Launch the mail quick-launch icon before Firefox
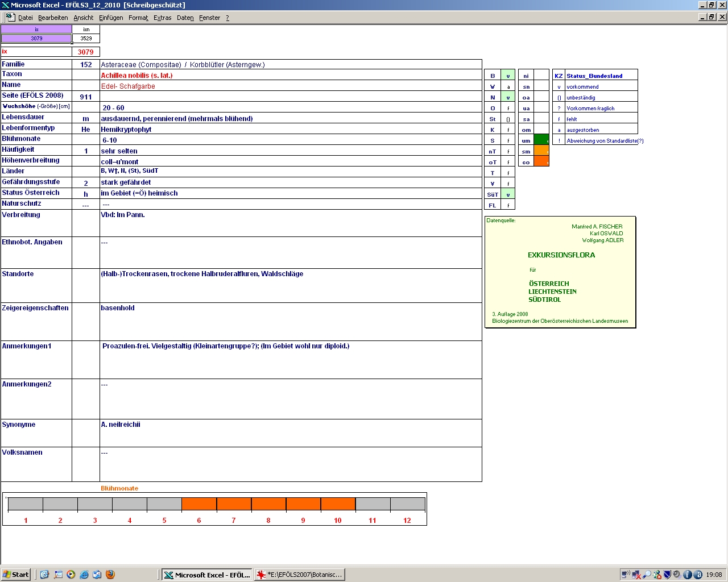Viewport: 728px width, 582px height. click(97, 575)
